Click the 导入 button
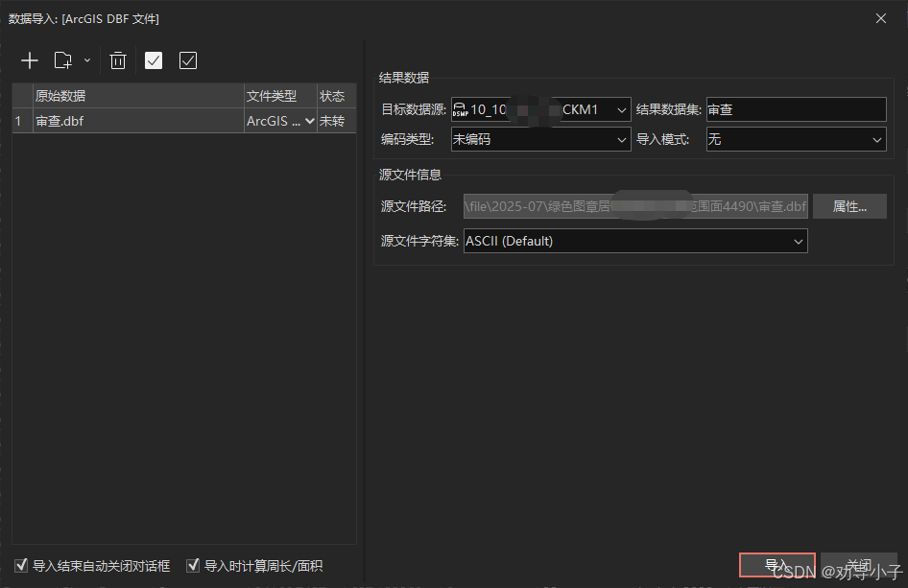Viewport: 908px width, 588px height. pyautogui.click(x=777, y=565)
